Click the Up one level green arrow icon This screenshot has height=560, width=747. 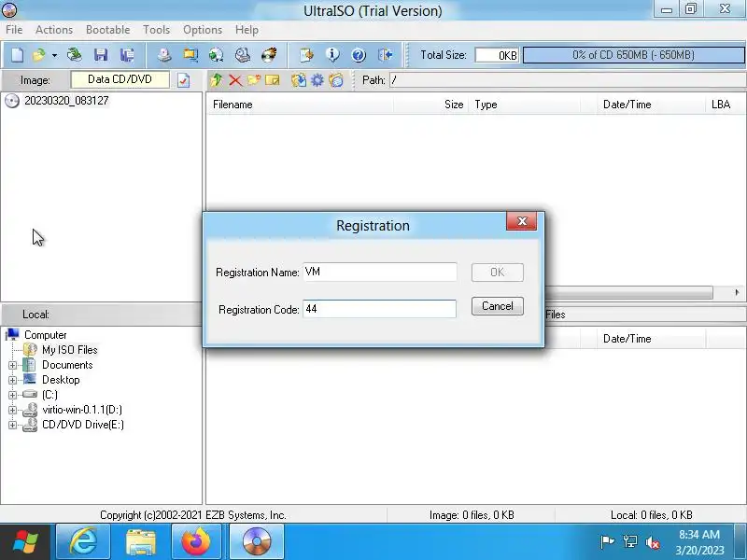pos(217,80)
